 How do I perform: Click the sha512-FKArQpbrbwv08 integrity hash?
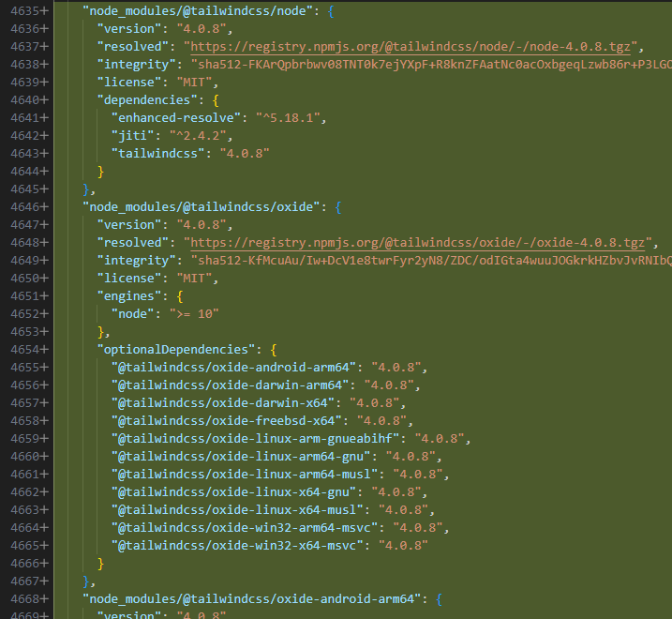pos(431,65)
